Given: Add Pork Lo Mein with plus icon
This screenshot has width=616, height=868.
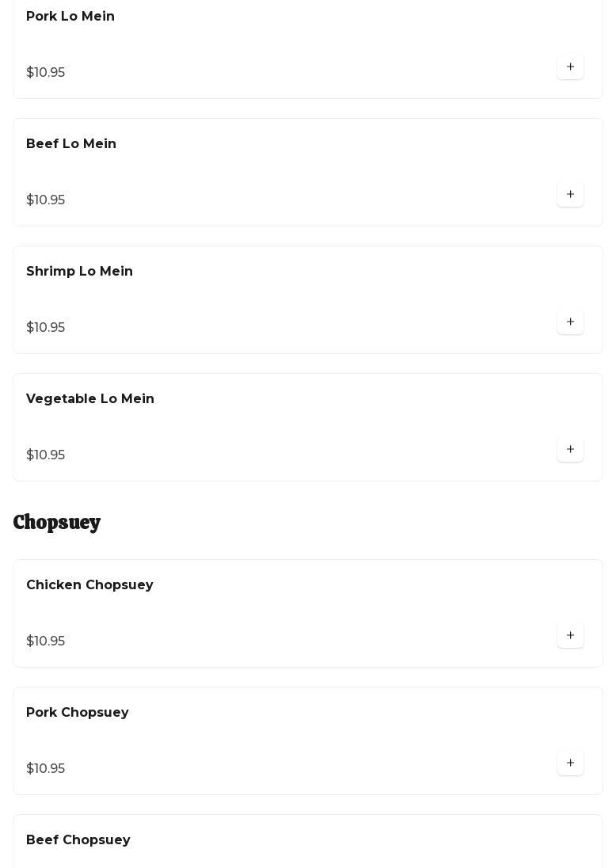Looking at the screenshot, I should (x=570, y=67).
